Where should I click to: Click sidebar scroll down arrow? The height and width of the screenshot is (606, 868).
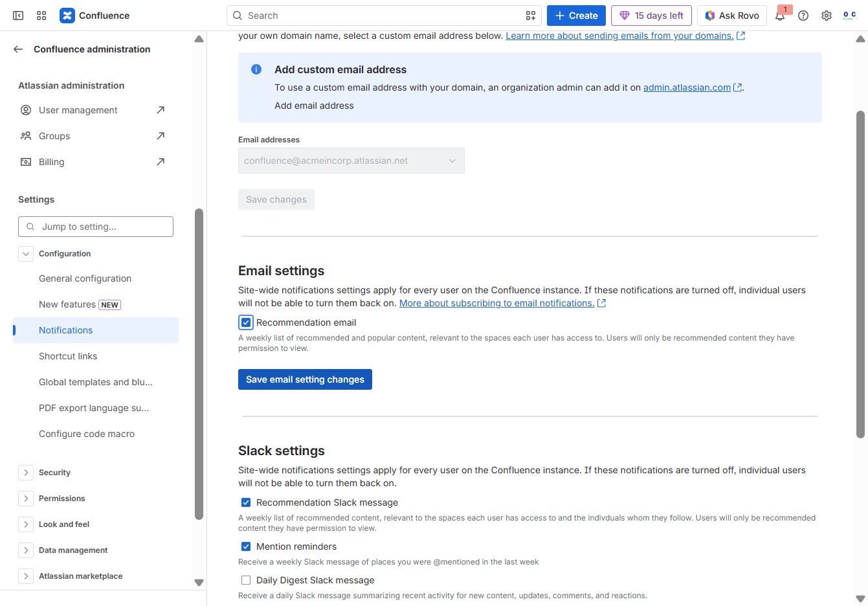199,583
